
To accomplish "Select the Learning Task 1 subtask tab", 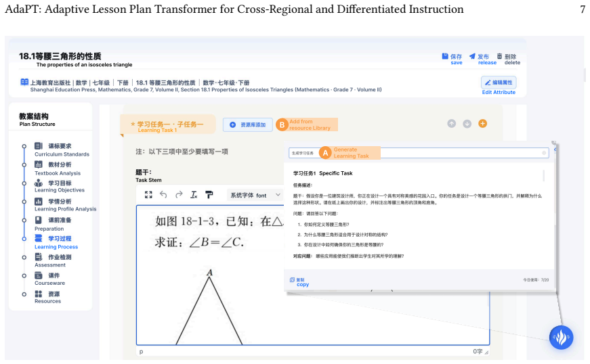I will [x=168, y=124].
